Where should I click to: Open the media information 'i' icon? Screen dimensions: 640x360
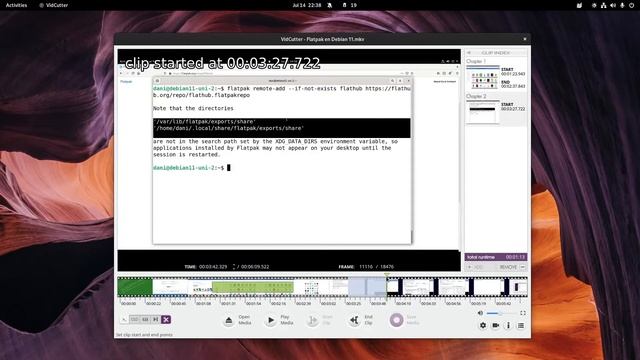pyautogui.click(x=508, y=325)
